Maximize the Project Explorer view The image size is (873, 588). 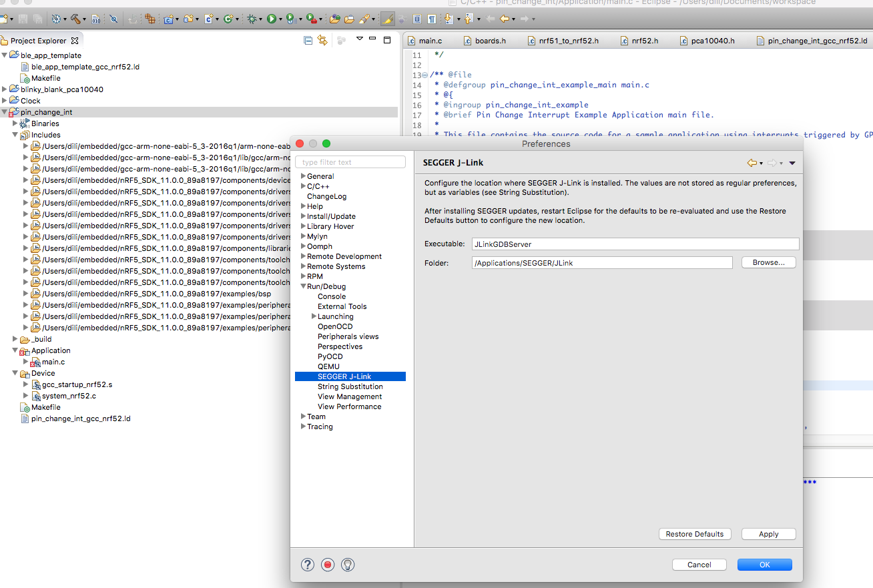(387, 40)
